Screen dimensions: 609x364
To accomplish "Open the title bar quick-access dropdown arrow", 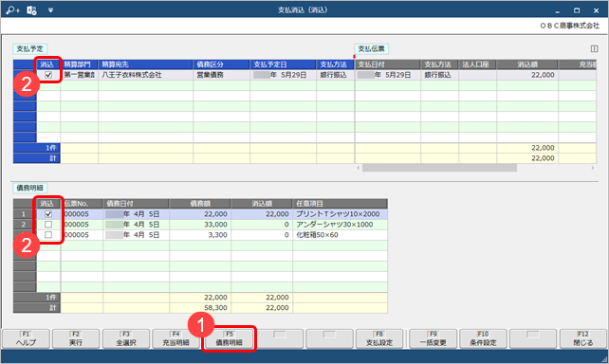I will point(50,10).
